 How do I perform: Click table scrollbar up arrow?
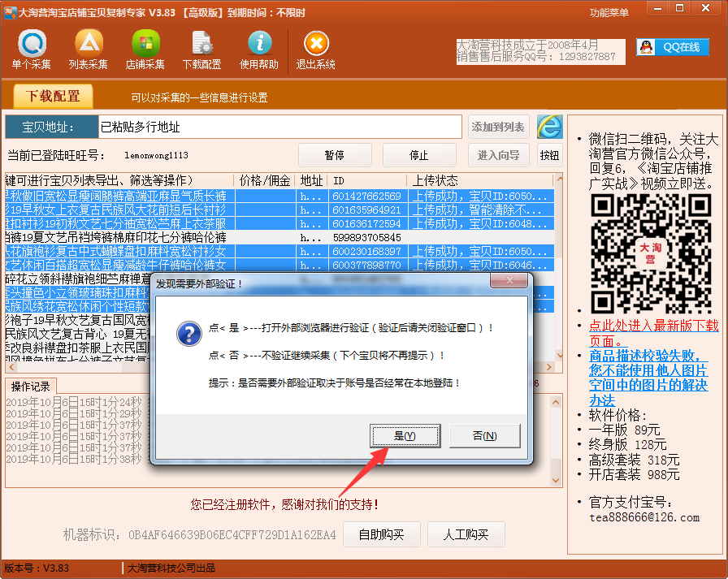pos(559,179)
